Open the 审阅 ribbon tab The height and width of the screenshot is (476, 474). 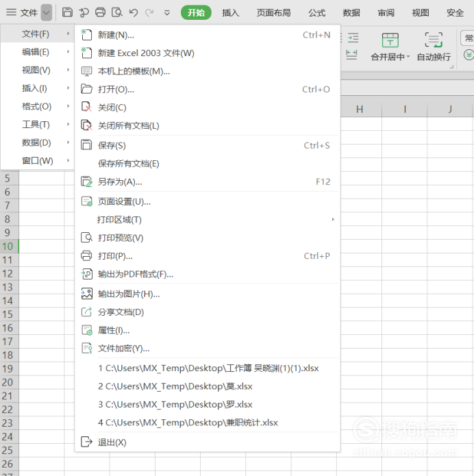point(386,12)
